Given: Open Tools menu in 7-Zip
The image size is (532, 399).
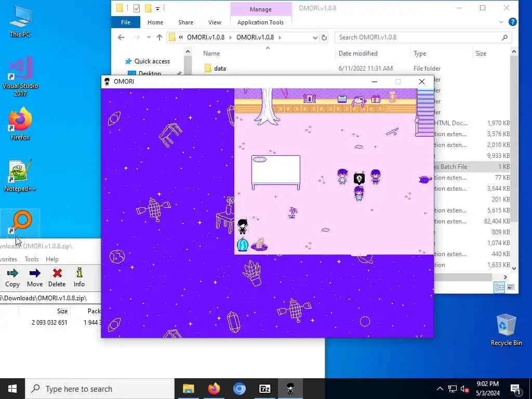Looking at the screenshot, I should pyautogui.click(x=32, y=259).
